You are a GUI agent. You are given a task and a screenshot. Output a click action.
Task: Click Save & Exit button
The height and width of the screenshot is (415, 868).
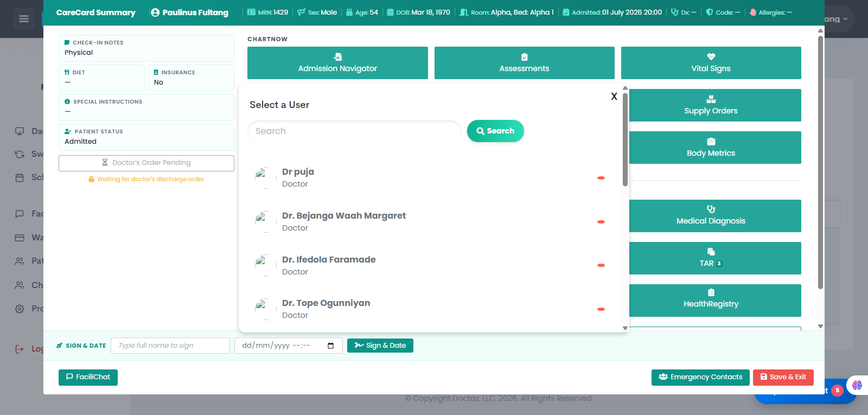(x=783, y=377)
